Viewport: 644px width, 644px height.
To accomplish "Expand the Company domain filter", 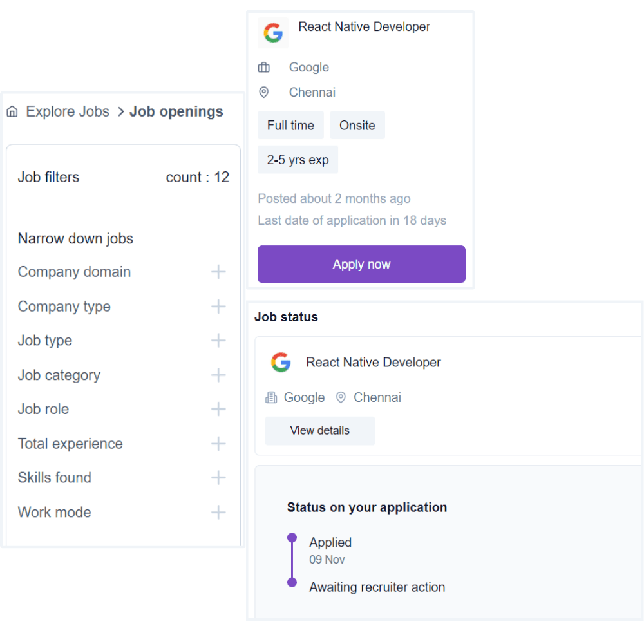I will [218, 272].
